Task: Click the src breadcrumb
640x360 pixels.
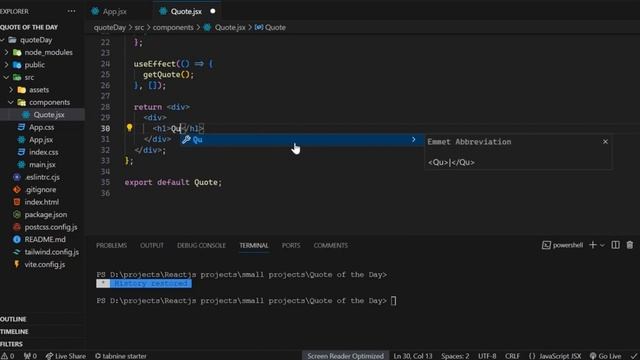Action: tap(139, 27)
